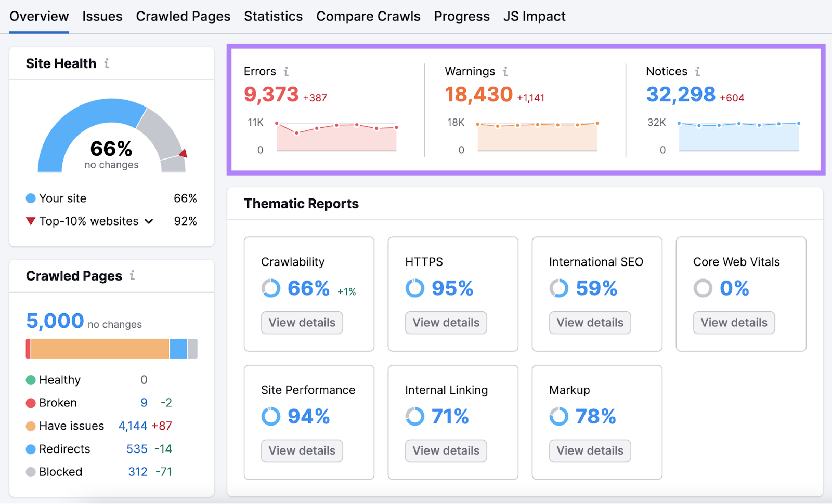832x504 pixels.
Task: Click the International SEO 59% score
Action: [596, 288]
